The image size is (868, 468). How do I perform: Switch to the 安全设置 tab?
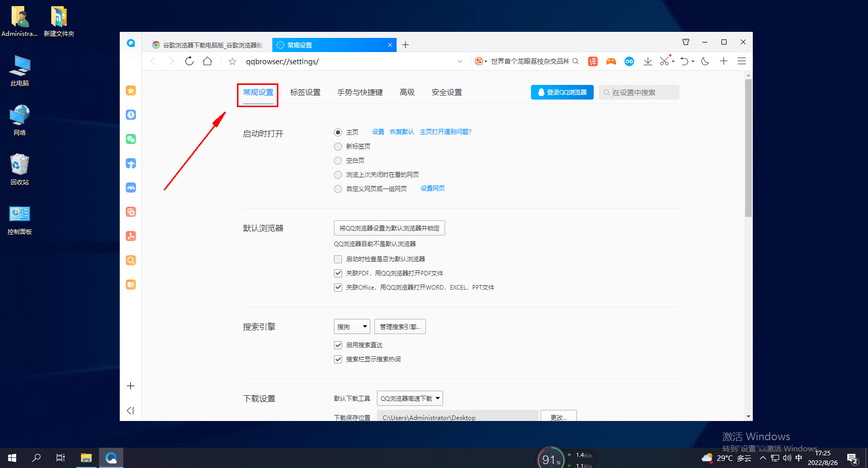coord(446,92)
